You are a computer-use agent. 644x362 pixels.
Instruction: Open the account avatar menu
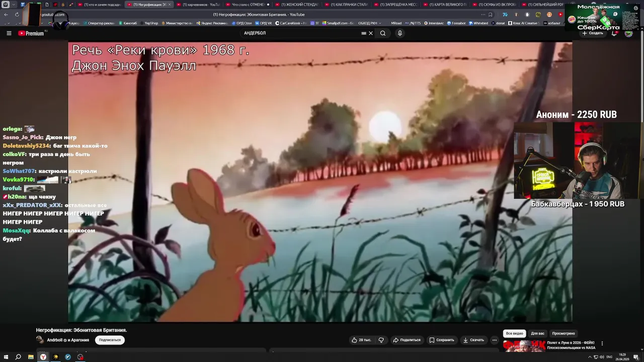pyautogui.click(x=628, y=33)
